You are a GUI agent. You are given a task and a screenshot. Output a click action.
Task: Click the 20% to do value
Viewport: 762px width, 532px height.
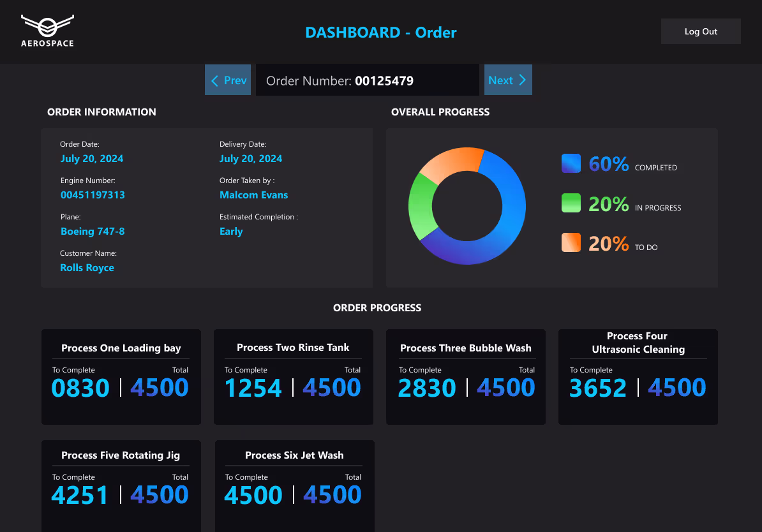click(x=608, y=244)
